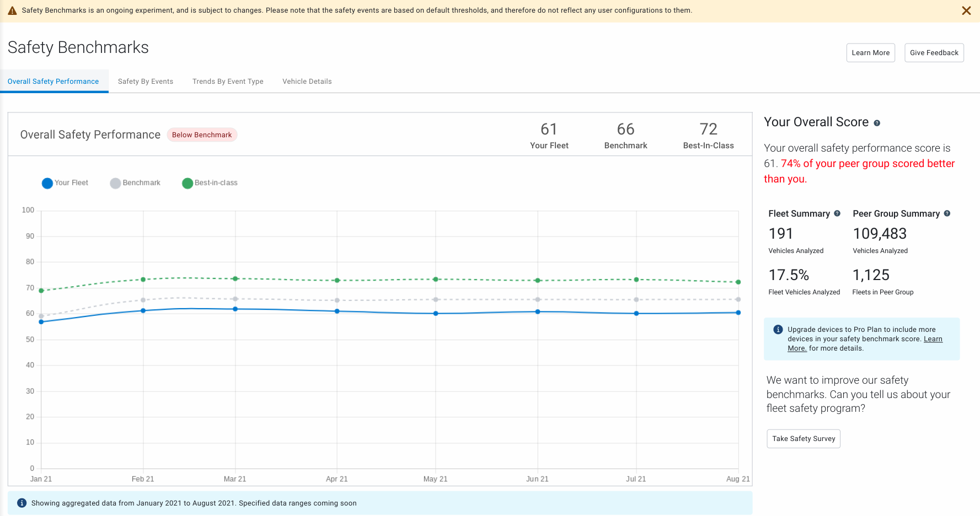Image resolution: width=980 pixels, height=516 pixels.
Task: Toggle the Benchmark series in the legend
Action: (x=135, y=182)
